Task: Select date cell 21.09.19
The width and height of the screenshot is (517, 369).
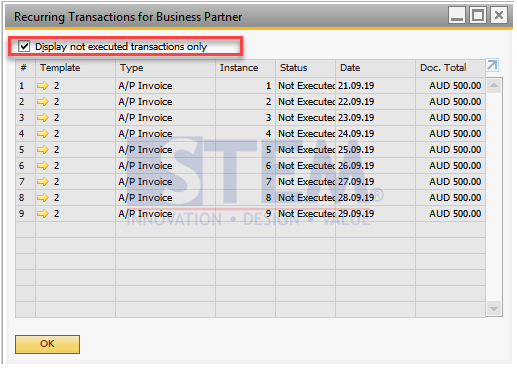Action: (x=375, y=86)
